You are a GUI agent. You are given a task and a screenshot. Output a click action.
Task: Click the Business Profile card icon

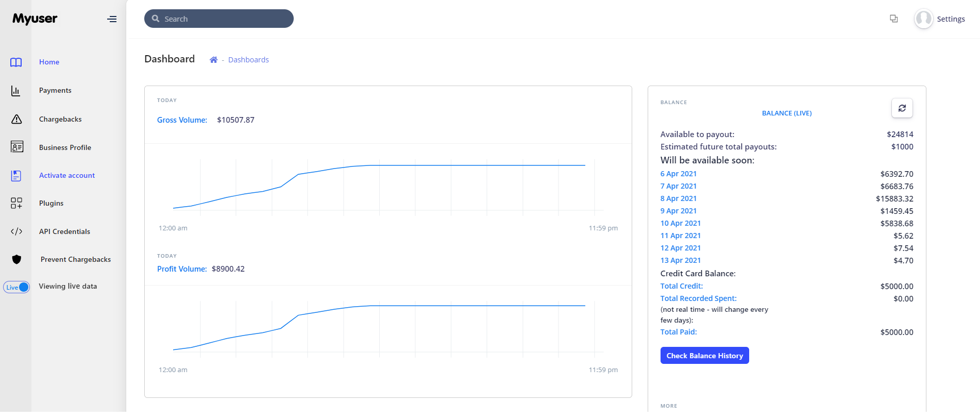(17, 147)
